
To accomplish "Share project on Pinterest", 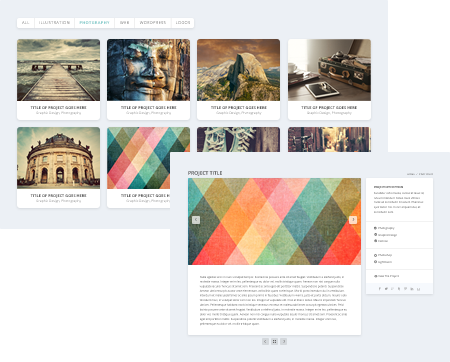I will tap(405, 289).
